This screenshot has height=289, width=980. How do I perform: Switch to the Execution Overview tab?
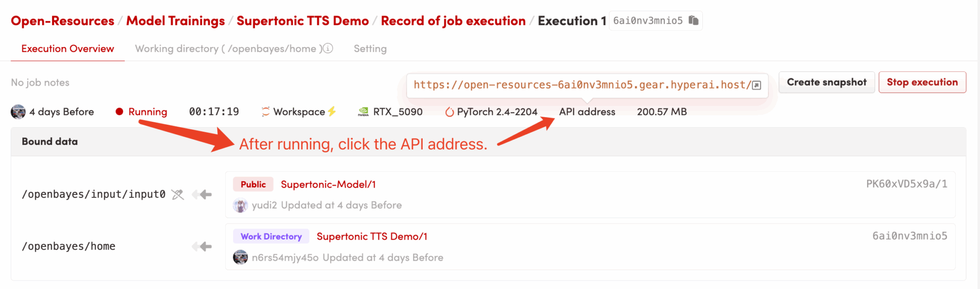coord(67,48)
